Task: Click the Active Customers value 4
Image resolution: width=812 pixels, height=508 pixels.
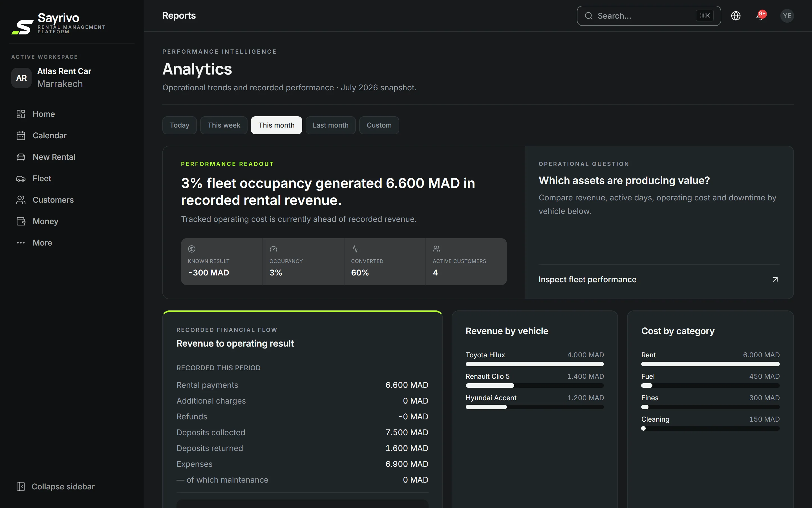Action: tap(435, 272)
